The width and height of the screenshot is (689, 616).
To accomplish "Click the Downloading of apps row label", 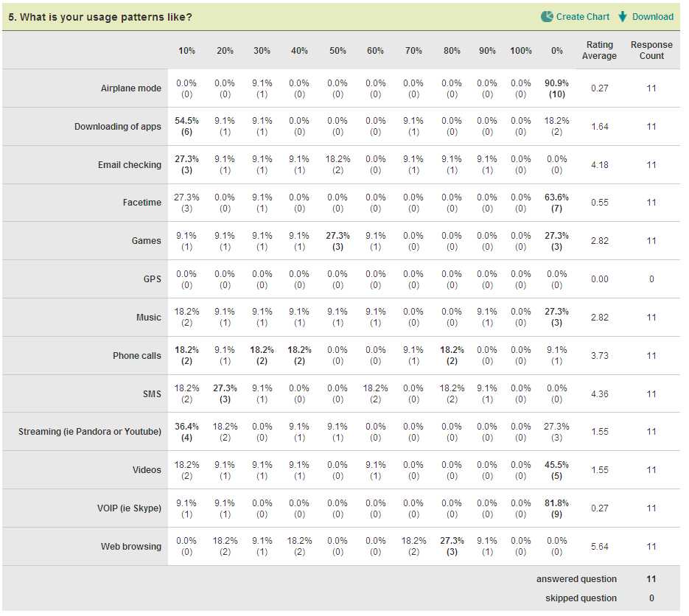I will pyautogui.click(x=118, y=127).
